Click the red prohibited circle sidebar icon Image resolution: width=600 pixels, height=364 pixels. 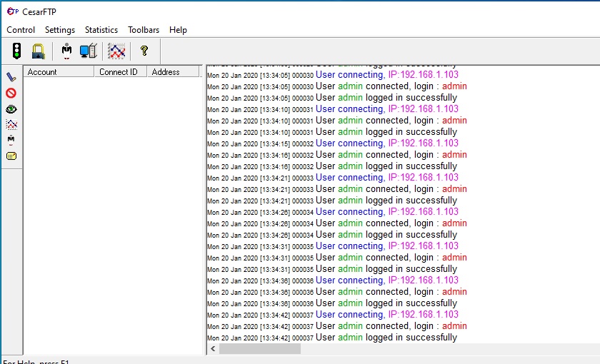click(x=11, y=93)
